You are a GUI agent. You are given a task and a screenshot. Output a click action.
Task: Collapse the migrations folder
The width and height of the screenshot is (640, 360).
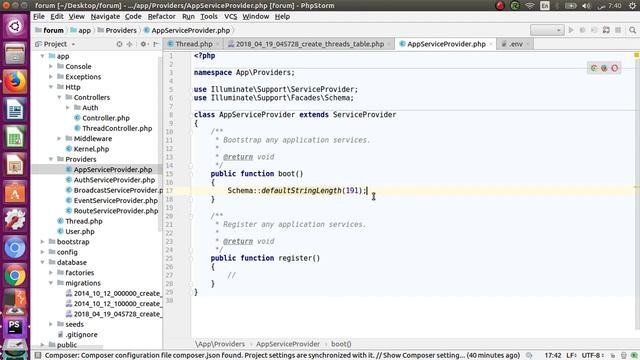click(51, 283)
